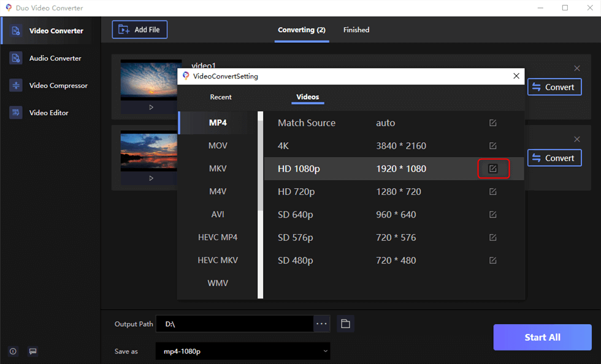Select M4V format in the list
The height and width of the screenshot is (364, 601).
coord(218,192)
